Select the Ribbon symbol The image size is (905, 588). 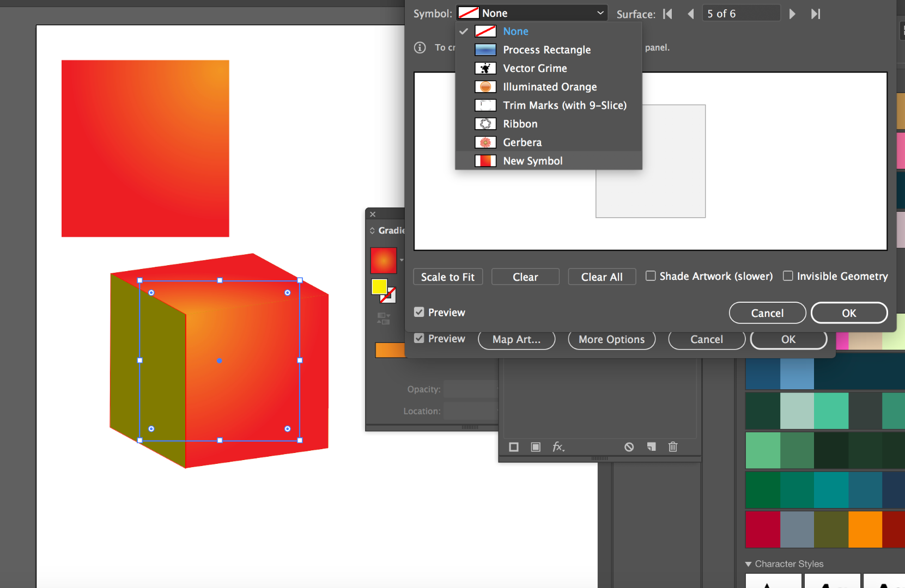(549, 124)
